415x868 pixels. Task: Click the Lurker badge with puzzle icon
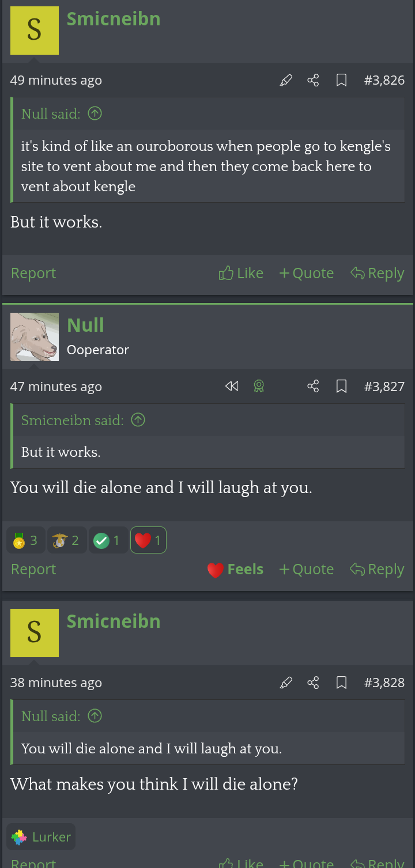[41, 837]
